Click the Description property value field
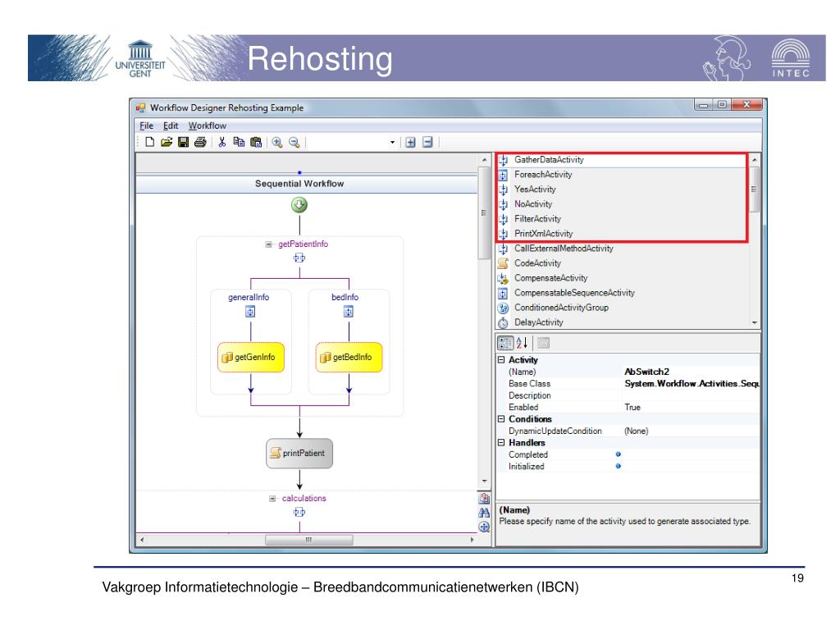The image size is (840, 630). 691,395
